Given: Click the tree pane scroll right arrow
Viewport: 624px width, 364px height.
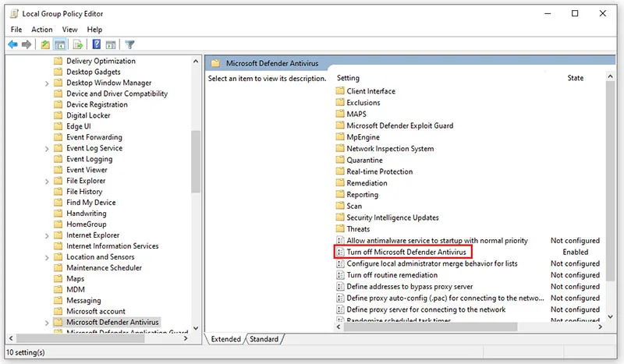Looking at the screenshot, I should coord(186,338).
